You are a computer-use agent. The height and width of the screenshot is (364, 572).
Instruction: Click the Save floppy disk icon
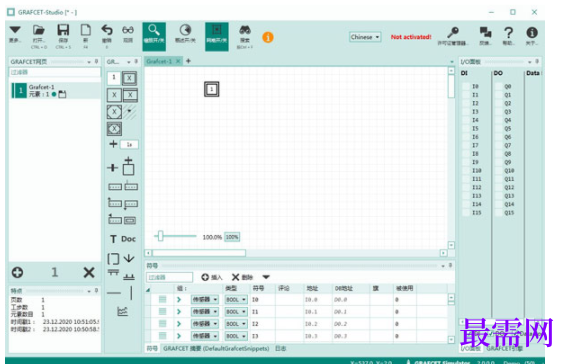(63, 30)
